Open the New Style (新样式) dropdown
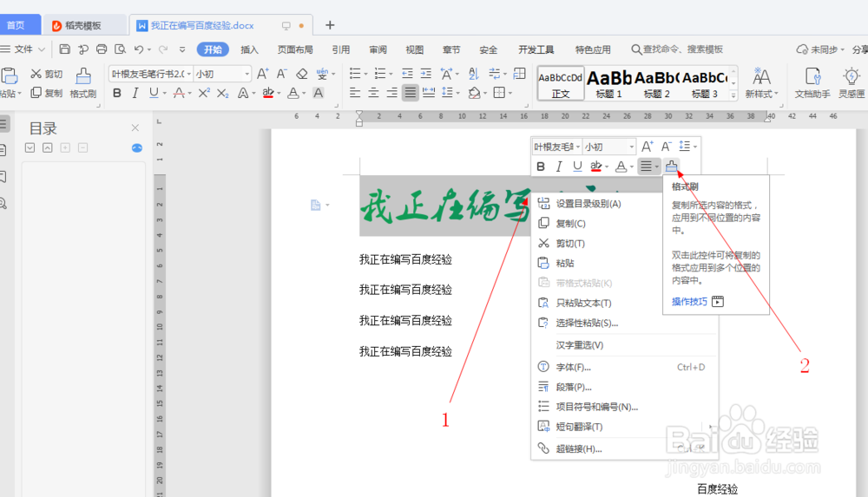The width and height of the screenshot is (868, 497). coord(762,83)
